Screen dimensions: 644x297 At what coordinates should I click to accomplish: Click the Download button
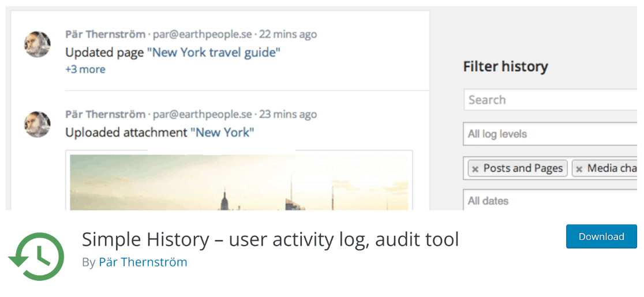click(x=601, y=236)
